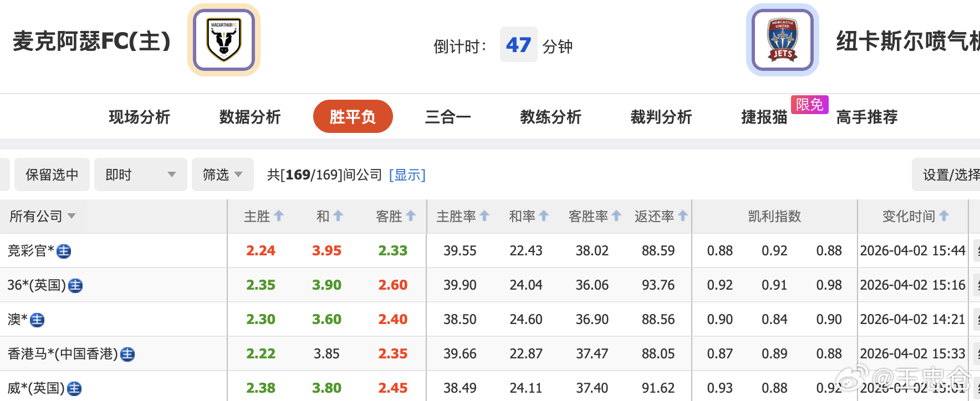Click 香港马* away odds 2.35
Screen dimensions: 980x401
[393, 354]
